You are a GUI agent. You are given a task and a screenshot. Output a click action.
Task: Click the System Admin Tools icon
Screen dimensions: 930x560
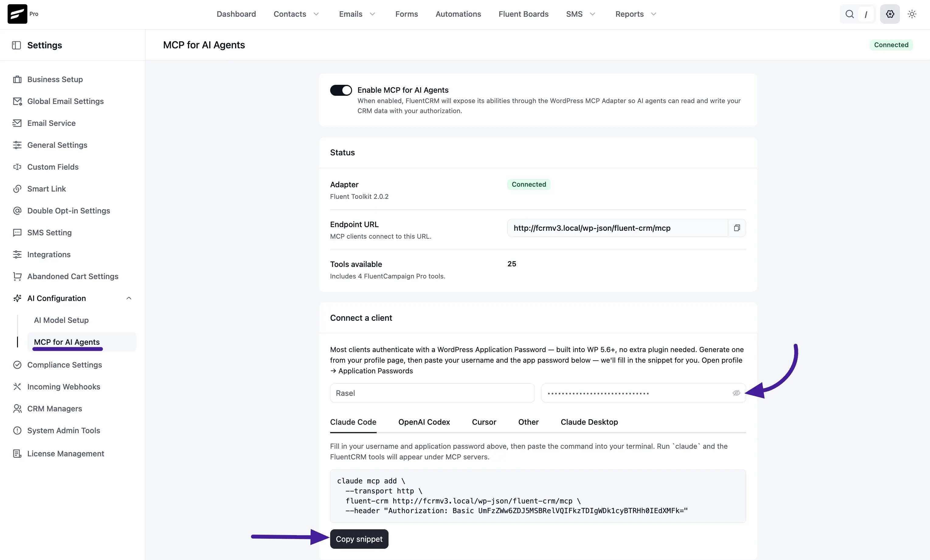(17, 430)
